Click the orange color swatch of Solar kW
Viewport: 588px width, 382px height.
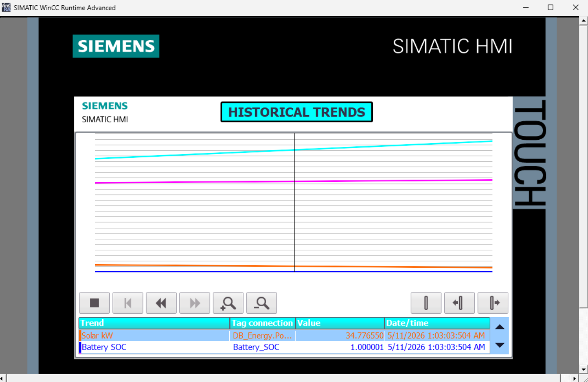click(x=80, y=336)
